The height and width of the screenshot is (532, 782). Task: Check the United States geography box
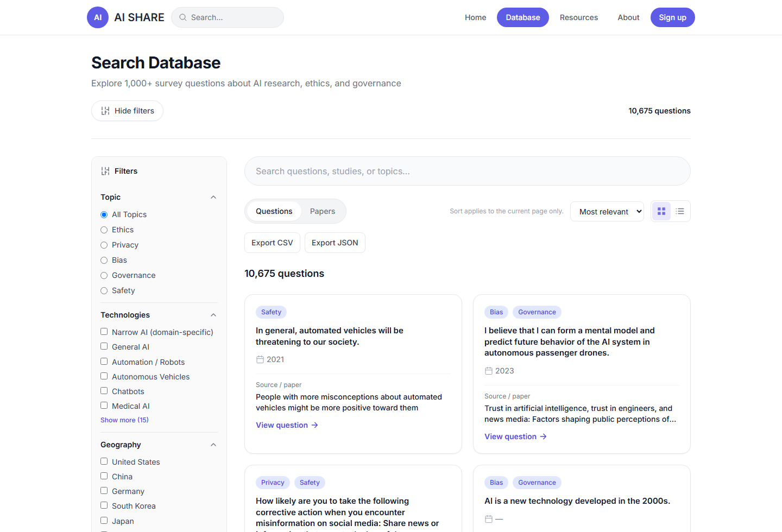tap(104, 461)
